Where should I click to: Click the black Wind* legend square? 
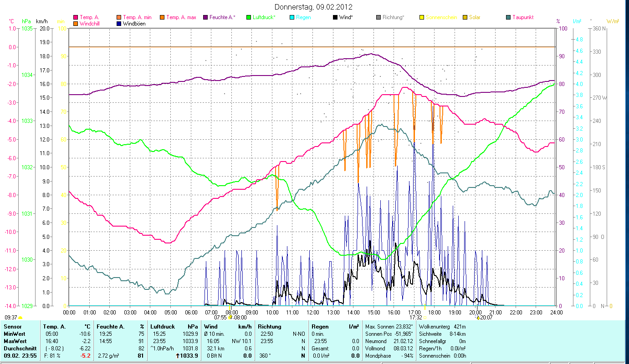tap(335, 18)
